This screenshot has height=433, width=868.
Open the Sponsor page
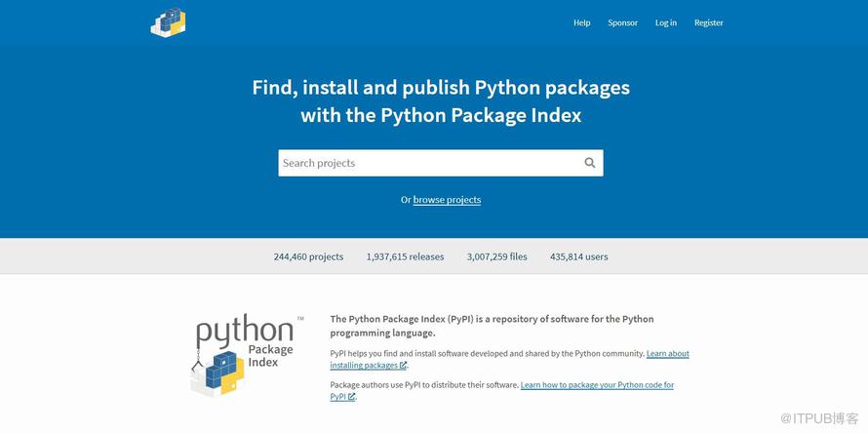[x=623, y=22]
